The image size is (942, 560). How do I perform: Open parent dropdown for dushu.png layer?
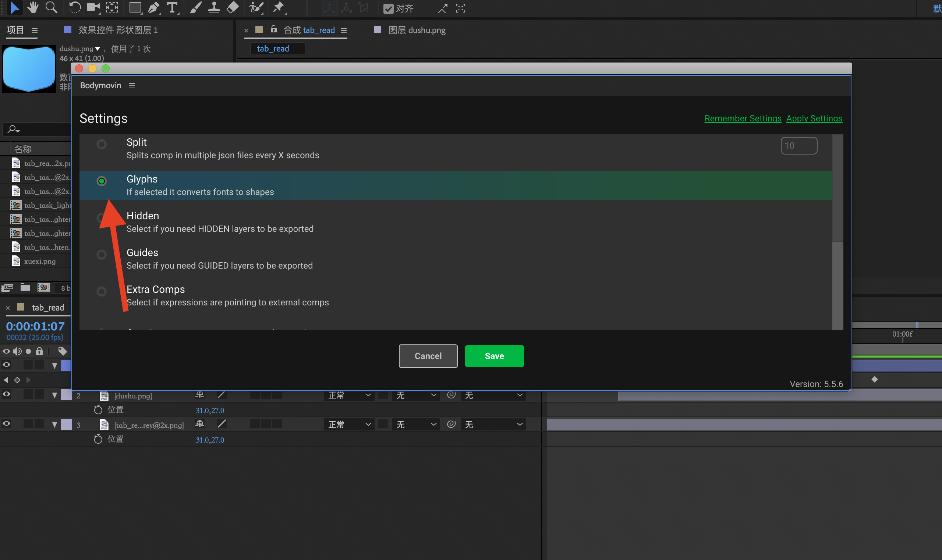tap(493, 395)
